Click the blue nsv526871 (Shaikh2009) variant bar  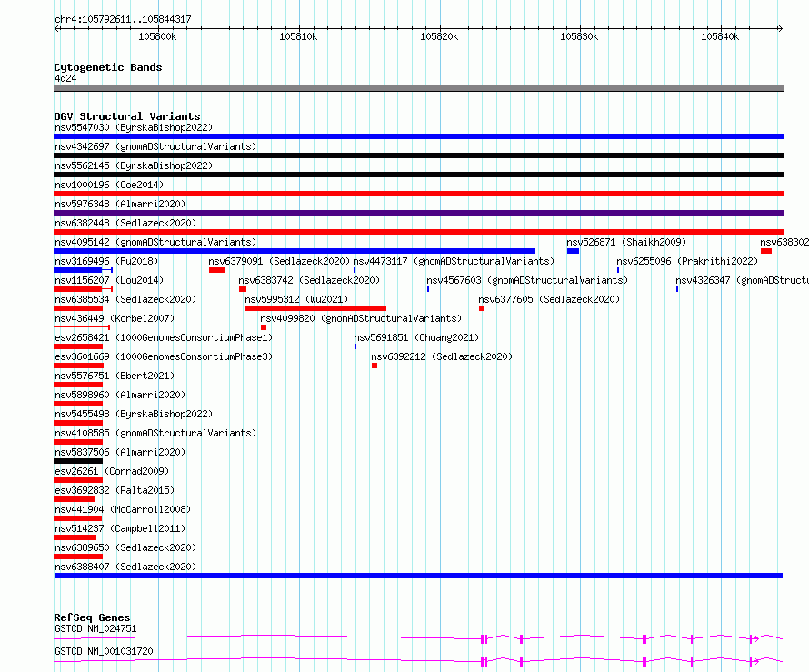(x=573, y=251)
